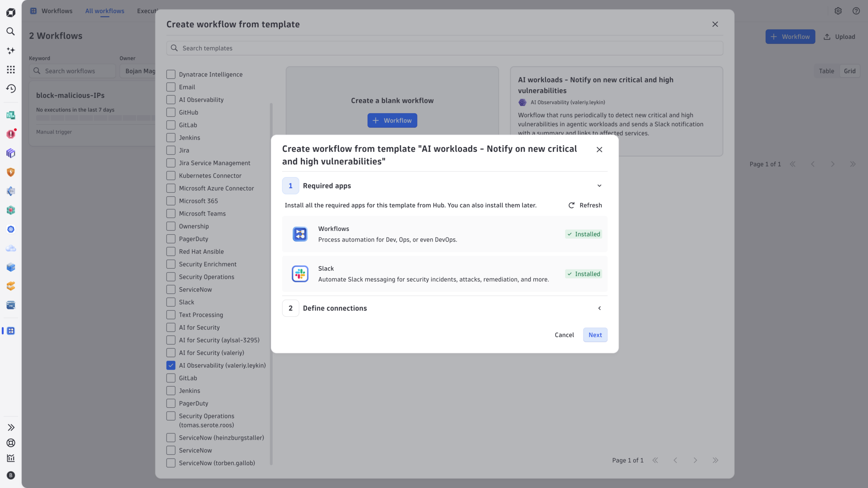Collapse the Required apps section
This screenshot has width=868, height=488.
click(599, 186)
